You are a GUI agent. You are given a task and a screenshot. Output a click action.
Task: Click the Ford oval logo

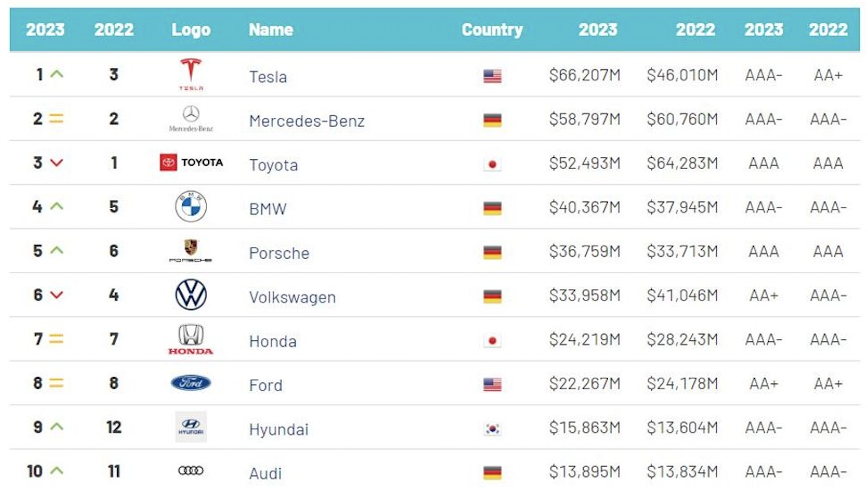[x=191, y=383]
